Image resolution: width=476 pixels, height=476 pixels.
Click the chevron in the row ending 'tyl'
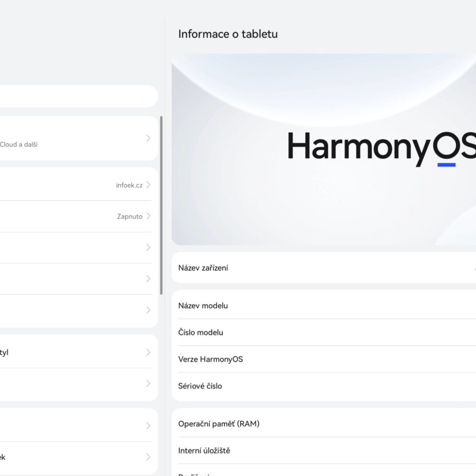click(x=148, y=352)
